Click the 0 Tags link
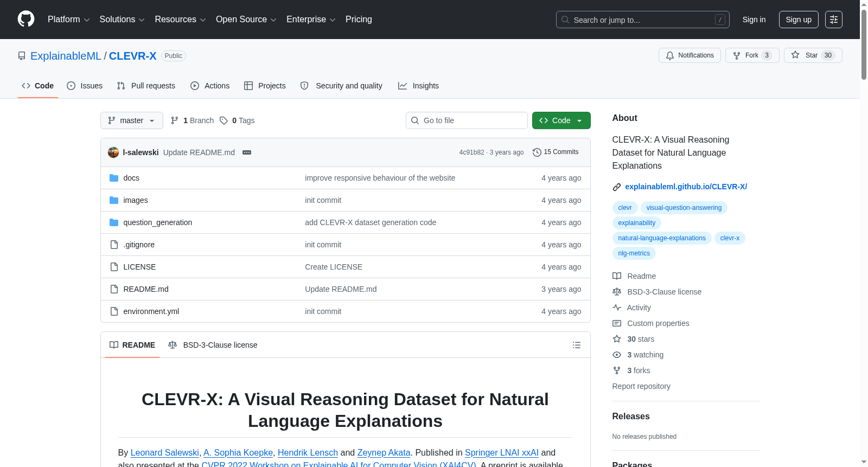The width and height of the screenshot is (868, 467). coord(237,120)
